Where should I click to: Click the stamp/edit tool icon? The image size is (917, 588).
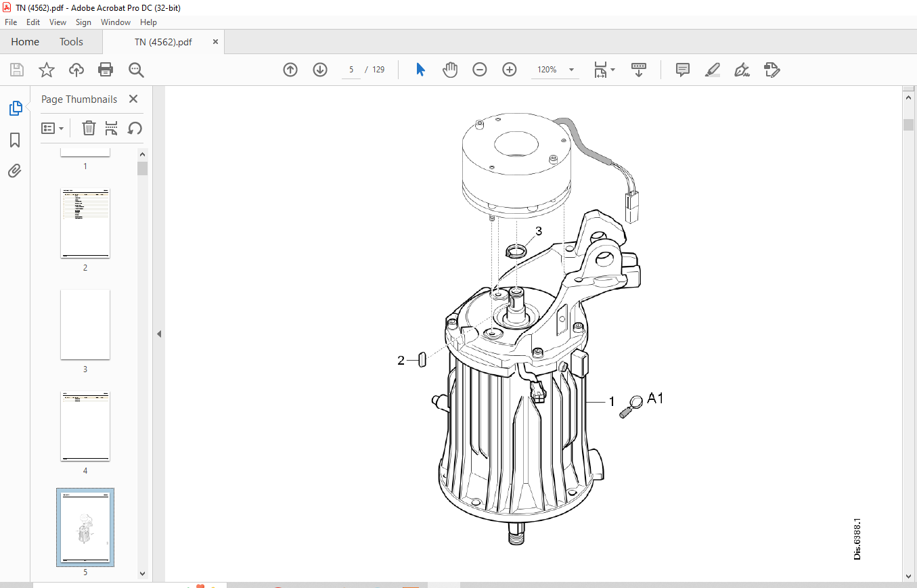pos(771,70)
